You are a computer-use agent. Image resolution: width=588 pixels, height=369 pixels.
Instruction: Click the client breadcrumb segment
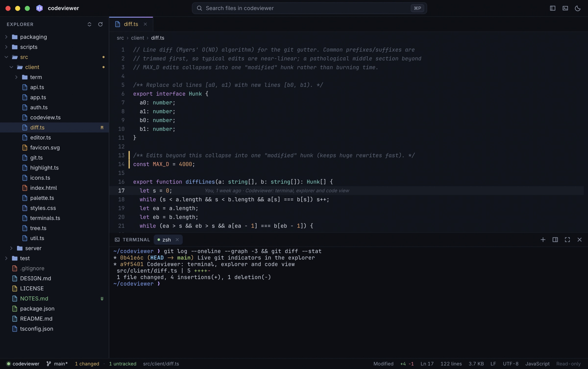(x=137, y=38)
